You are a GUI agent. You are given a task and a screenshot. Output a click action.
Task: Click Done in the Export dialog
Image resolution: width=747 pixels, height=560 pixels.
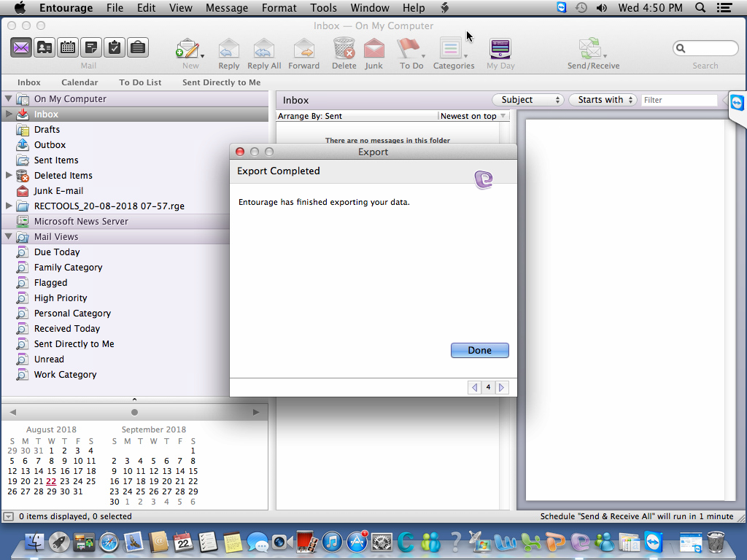[480, 351]
